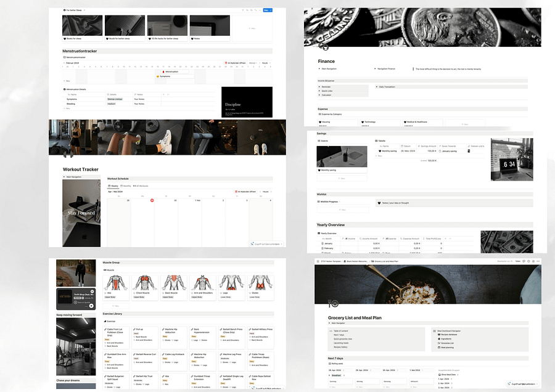
Task: Expand the Daily Transaktion toggle
Action: (377, 87)
